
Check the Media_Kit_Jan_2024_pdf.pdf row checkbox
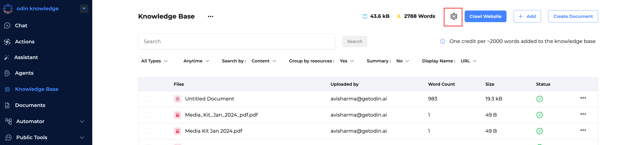148,115
